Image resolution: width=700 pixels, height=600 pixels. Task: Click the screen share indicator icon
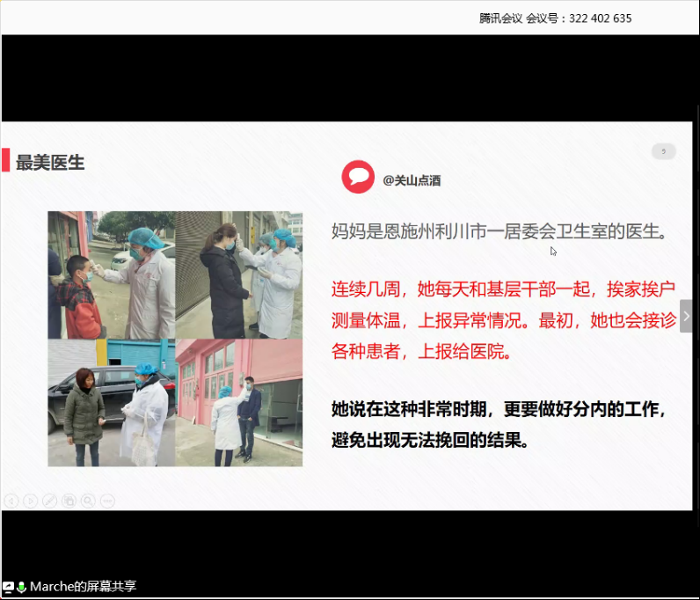point(8,587)
